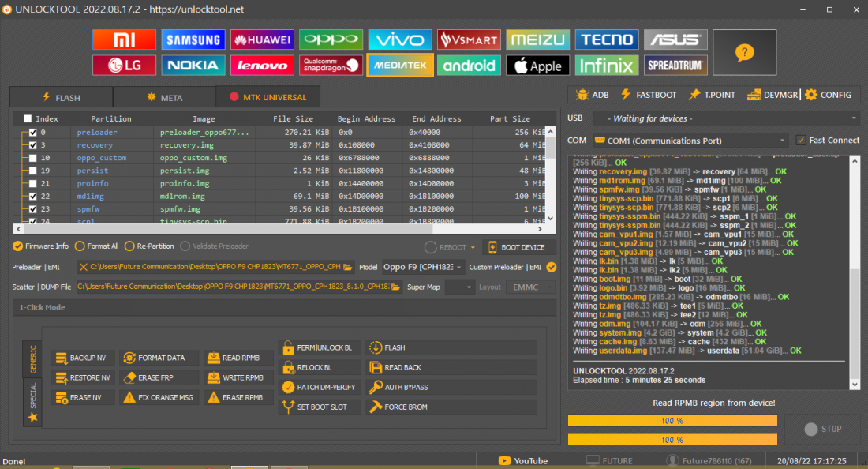Check the proinfo partition checkbox
This screenshot has height=469, width=868.
point(32,183)
